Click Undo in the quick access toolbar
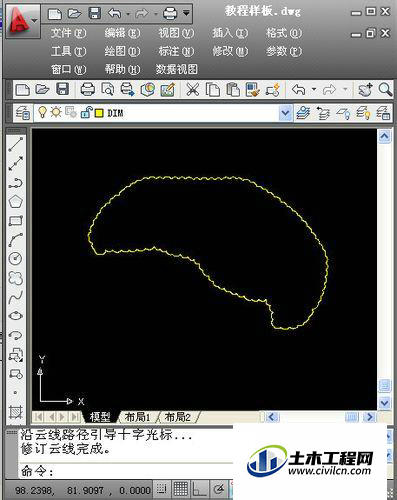397x500 pixels. (x=115, y=14)
